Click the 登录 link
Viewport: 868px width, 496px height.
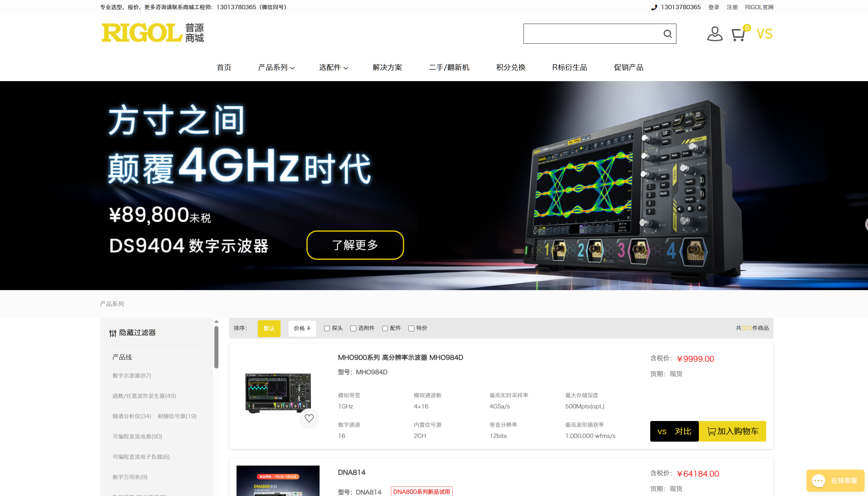[714, 7]
